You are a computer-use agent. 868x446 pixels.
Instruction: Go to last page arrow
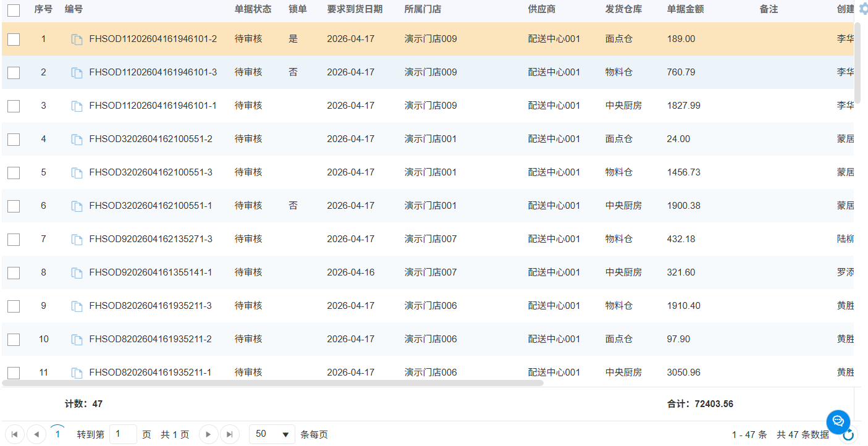tap(229, 434)
